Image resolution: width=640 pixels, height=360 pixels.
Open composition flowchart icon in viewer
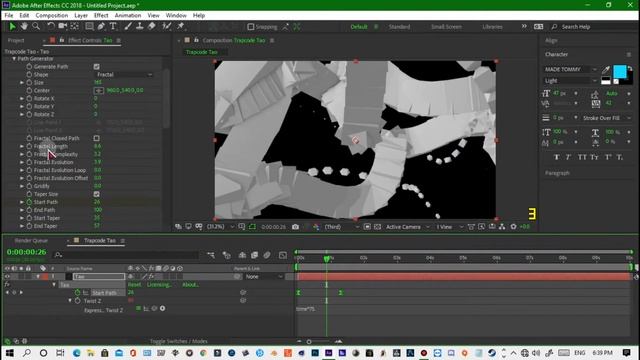click(502, 227)
